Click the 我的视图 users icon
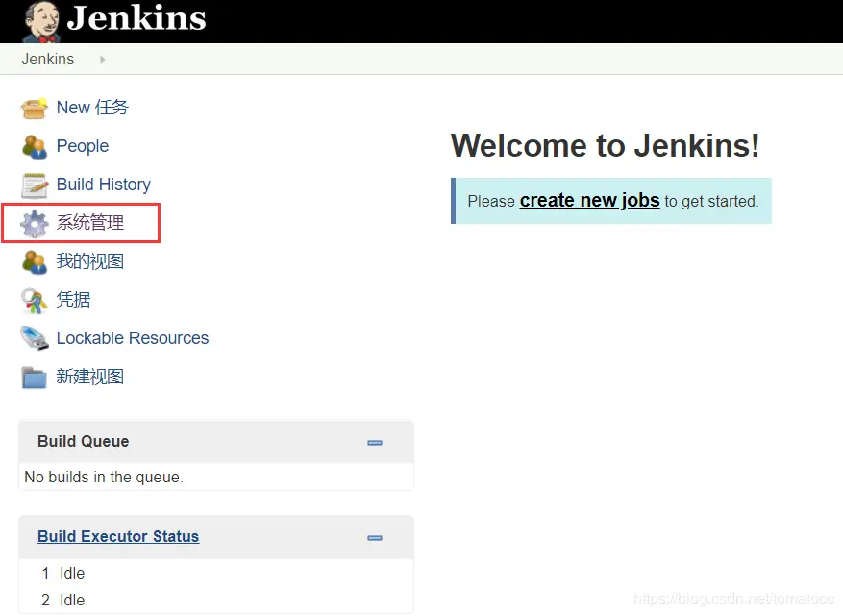This screenshot has width=843, height=616. coord(35,262)
